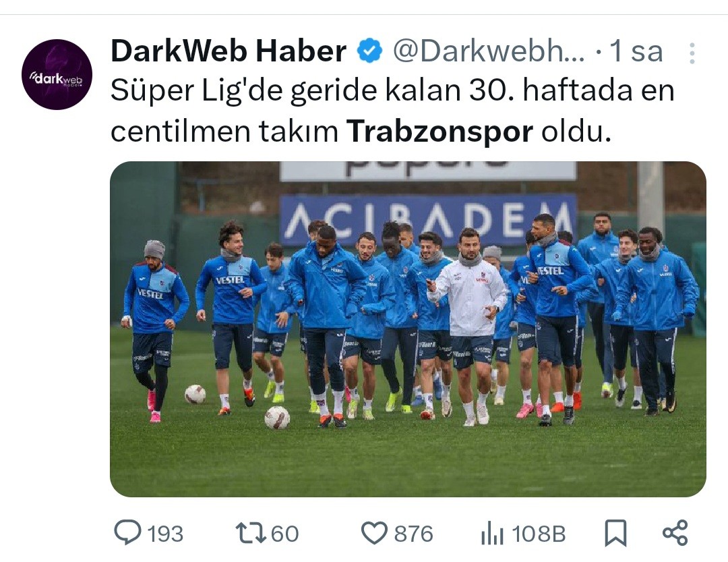
Task: Open the Trabzonspor training photo
Action: tap(408, 329)
